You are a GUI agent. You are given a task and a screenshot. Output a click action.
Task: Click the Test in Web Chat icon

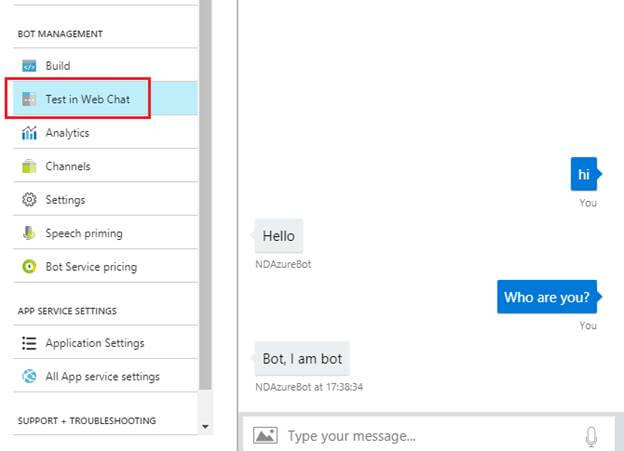tap(29, 99)
